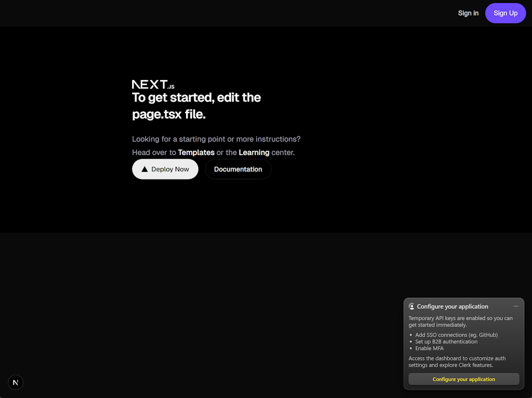Open Next.js dev tools via the N icon
This screenshot has height=398, width=532.
click(15, 382)
